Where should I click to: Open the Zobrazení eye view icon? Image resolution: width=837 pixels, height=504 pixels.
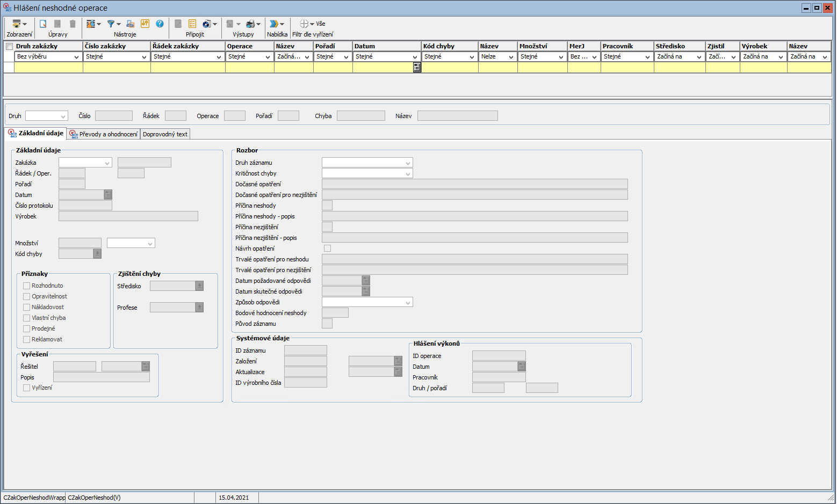[x=17, y=24]
